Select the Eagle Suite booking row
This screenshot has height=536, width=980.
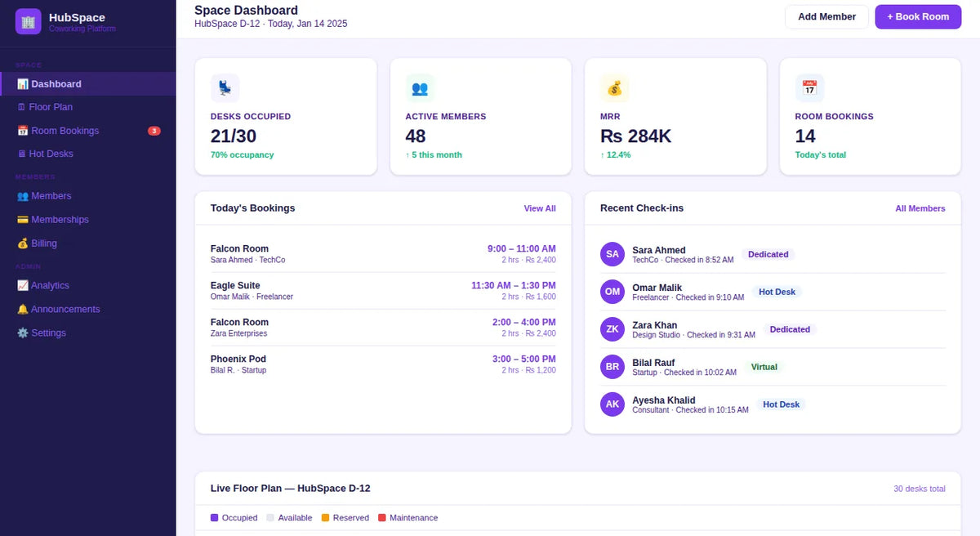coord(383,291)
